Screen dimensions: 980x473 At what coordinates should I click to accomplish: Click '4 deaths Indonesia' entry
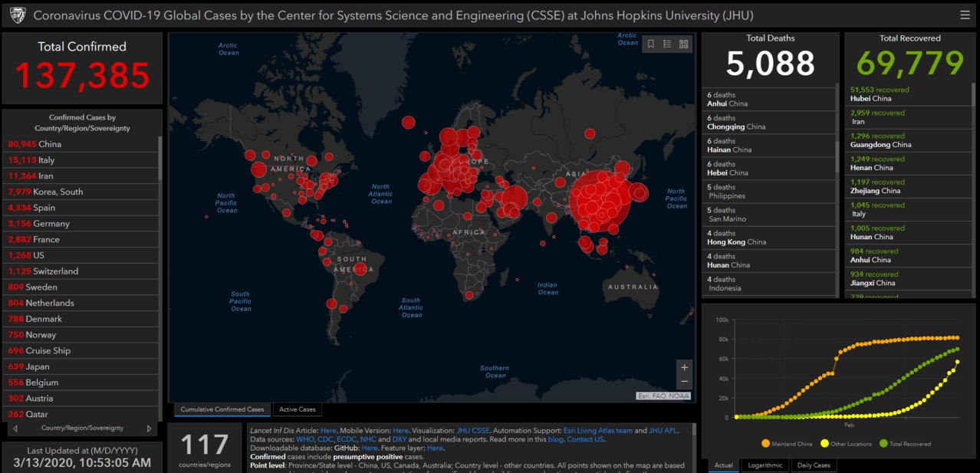pos(769,284)
